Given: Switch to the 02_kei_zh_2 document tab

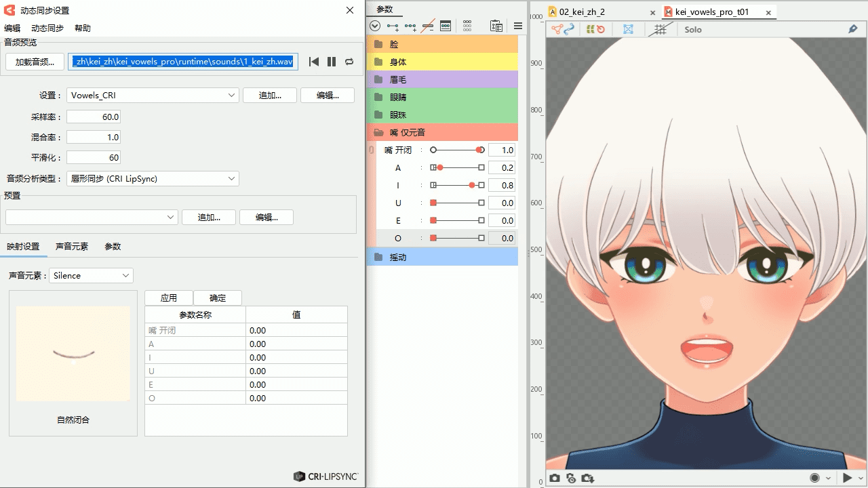Looking at the screenshot, I should (583, 12).
